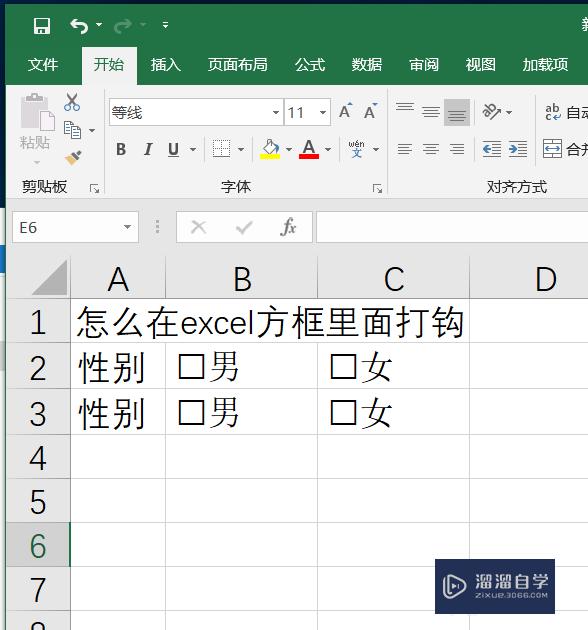The image size is (588, 630).
Task: Click the Align Left icon
Action: 405,149
